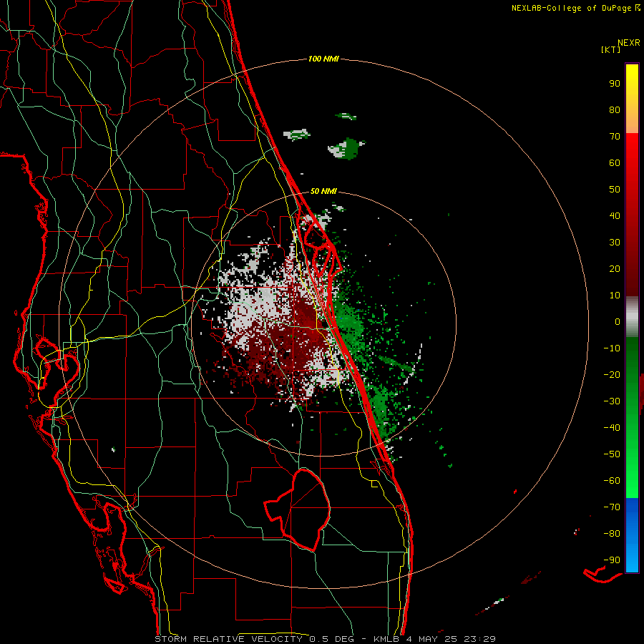This screenshot has height=644, width=644.
Task: Click the -20 value on the velocity scale
Action: pos(612,374)
